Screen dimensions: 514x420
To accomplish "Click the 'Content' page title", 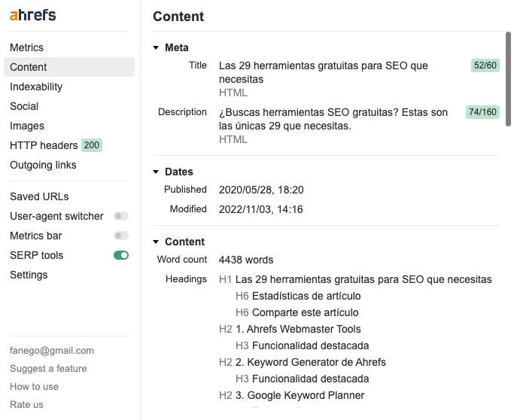I will (x=178, y=17).
